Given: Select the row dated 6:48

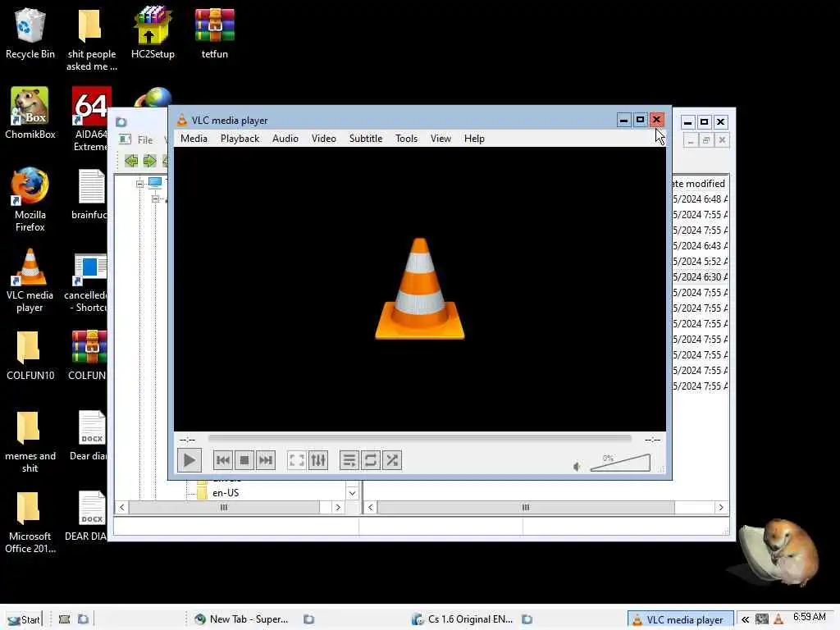Looking at the screenshot, I should pyautogui.click(x=700, y=199).
